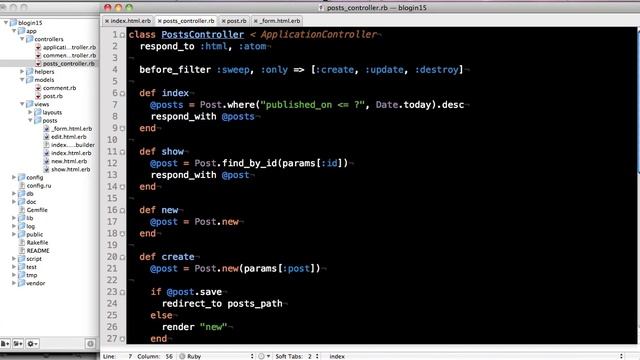The height and width of the screenshot is (360, 640).
Task: Expand the vendor folder triangle
Action: pyautogui.click(x=14, y=283)
